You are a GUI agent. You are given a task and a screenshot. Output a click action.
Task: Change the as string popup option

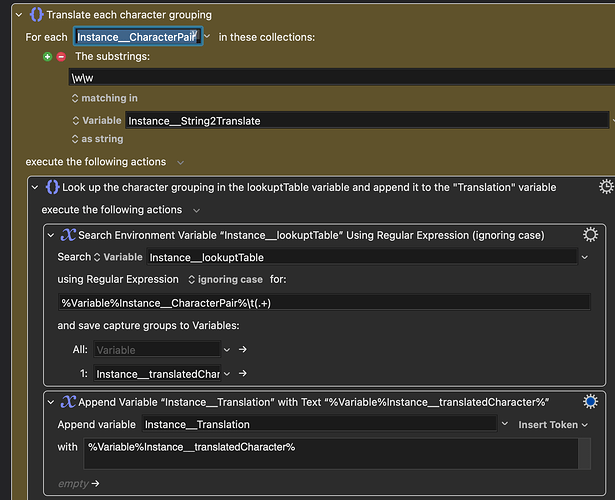click(97, 139)
